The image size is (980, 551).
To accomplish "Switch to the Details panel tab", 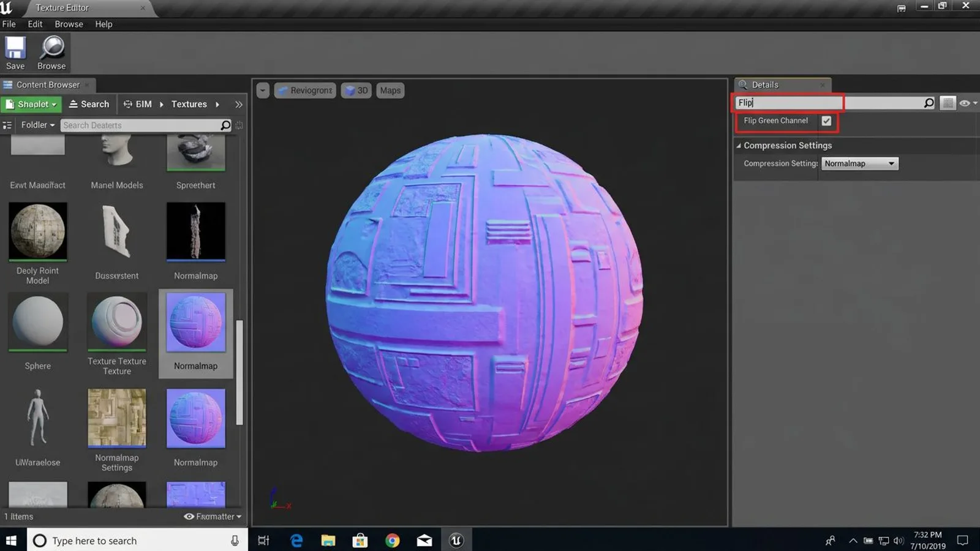I will (x=782, y=84).
